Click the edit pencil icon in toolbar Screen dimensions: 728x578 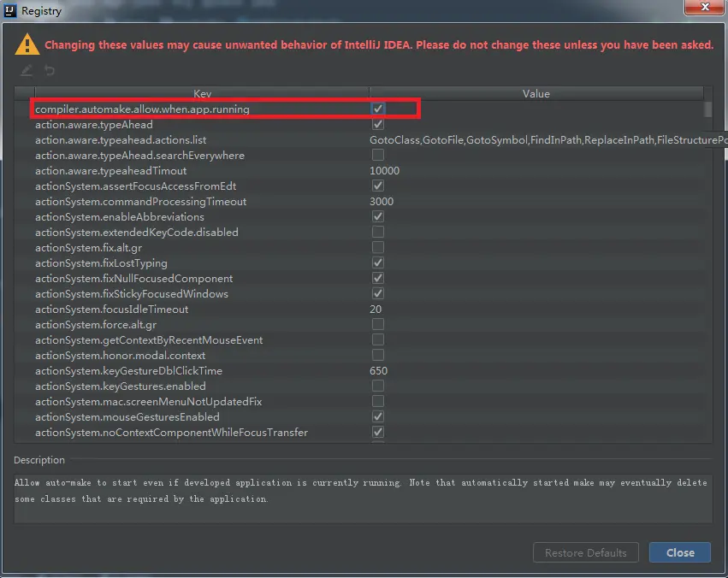pyautogui.click(x=27, y=70)
